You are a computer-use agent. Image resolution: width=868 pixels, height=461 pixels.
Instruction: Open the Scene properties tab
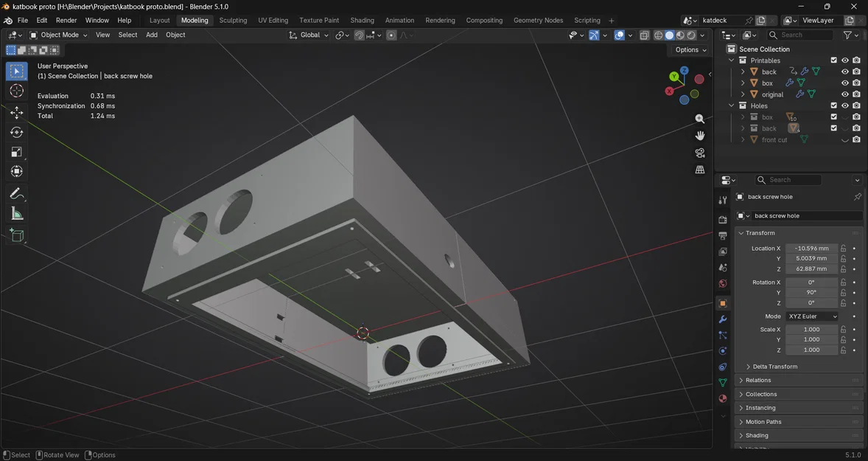point(722,268)
